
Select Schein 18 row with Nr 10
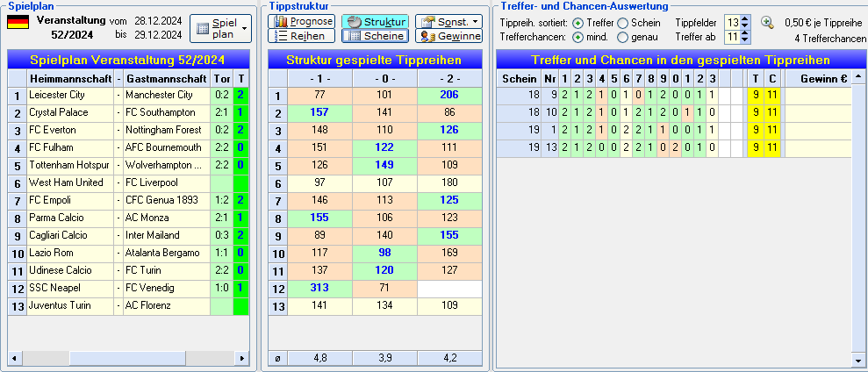coord(674,112)
